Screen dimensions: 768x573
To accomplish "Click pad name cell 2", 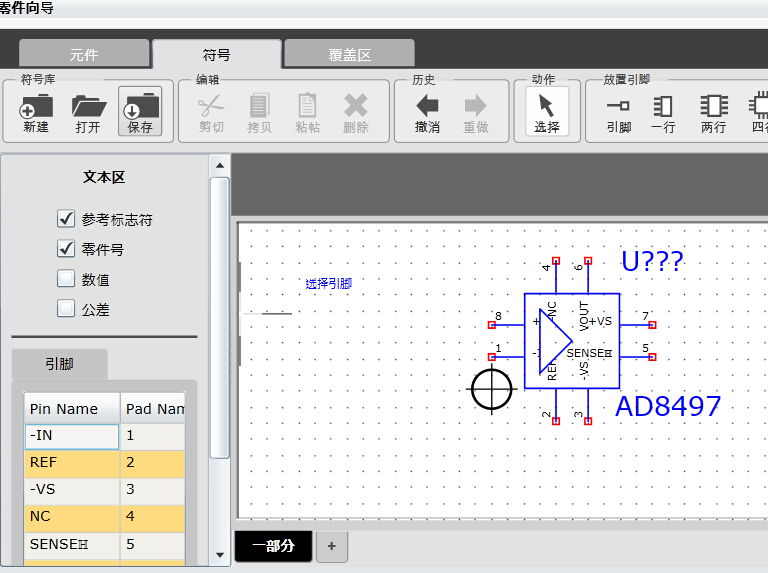I will [x=153, y=463].
